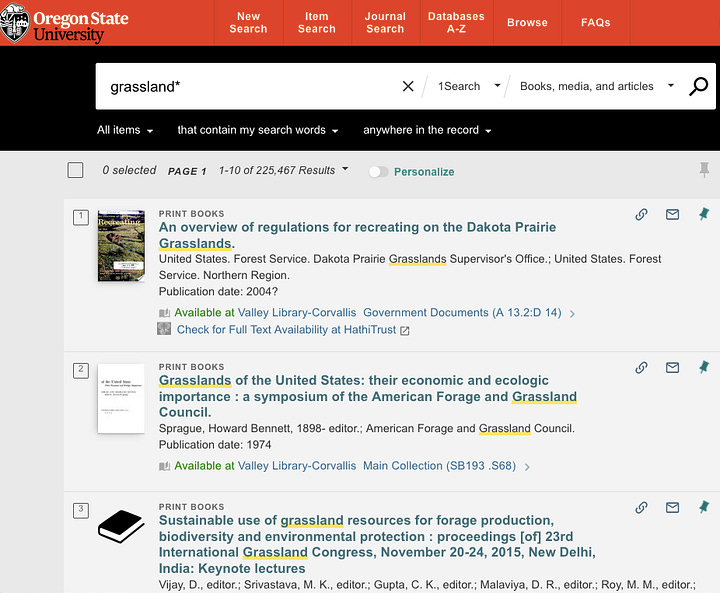Open title 'Grasslands of the United States'
Screen dimensions: 720x593
pos(368,396)
